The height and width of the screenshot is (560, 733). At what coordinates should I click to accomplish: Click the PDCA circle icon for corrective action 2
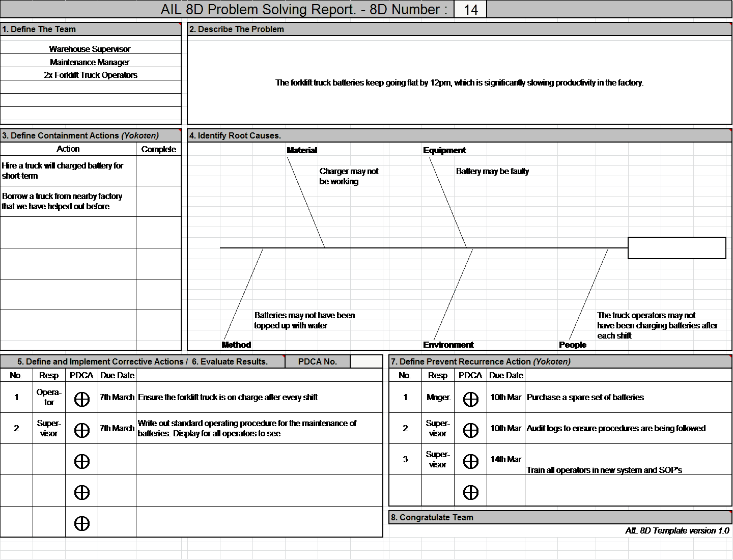(x=82, y=431)
